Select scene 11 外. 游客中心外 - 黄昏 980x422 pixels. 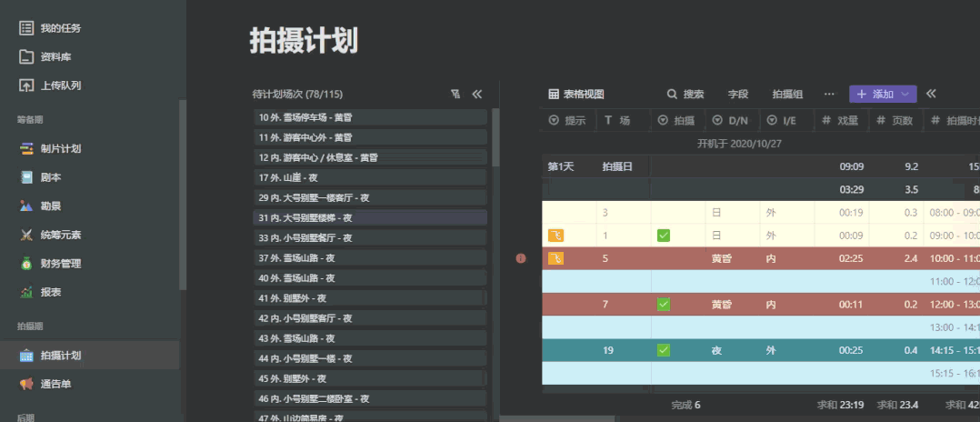coord(370,137)
